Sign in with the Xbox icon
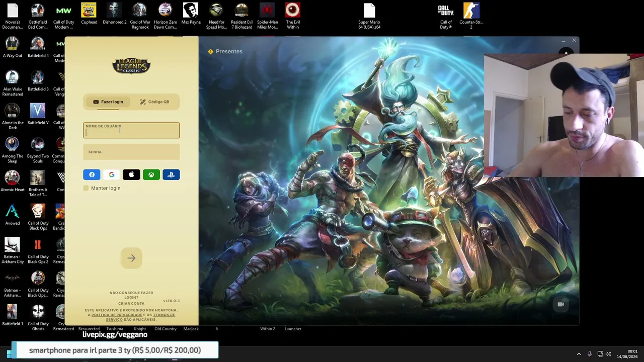The height and width of the screenshot is (362, 644). 151,174
